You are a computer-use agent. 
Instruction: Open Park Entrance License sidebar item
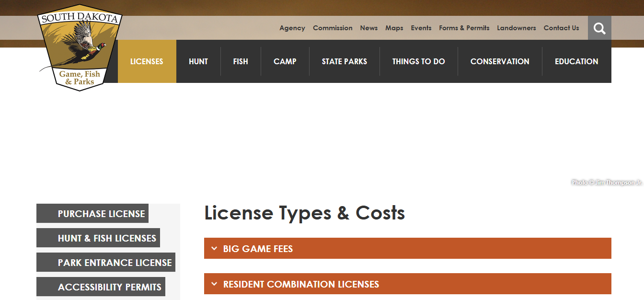(x=106, y=263)
